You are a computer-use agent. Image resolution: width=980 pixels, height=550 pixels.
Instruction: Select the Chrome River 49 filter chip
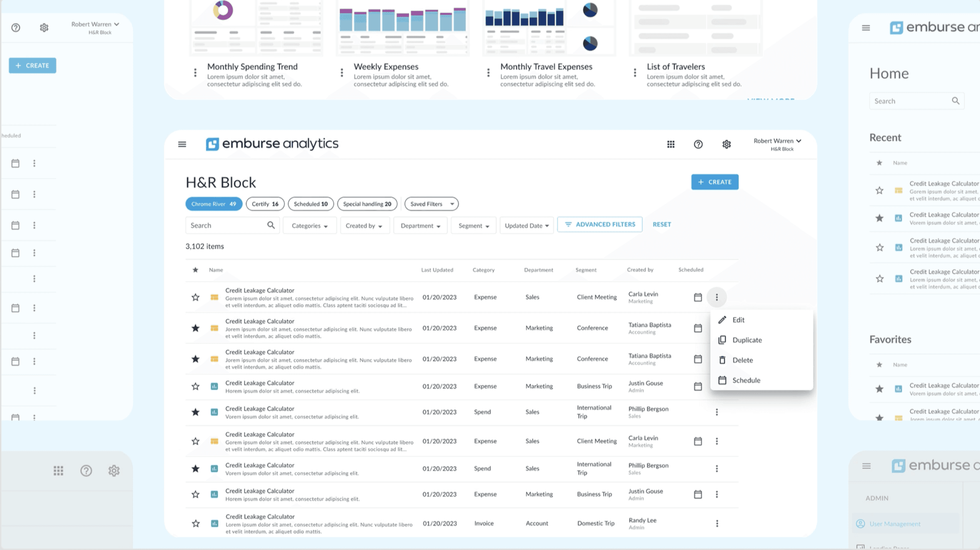coord(213,204)
